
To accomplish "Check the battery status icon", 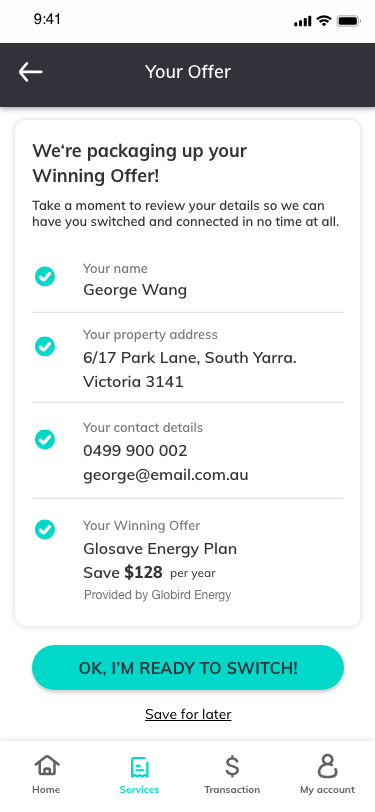I will coord(349,21).
